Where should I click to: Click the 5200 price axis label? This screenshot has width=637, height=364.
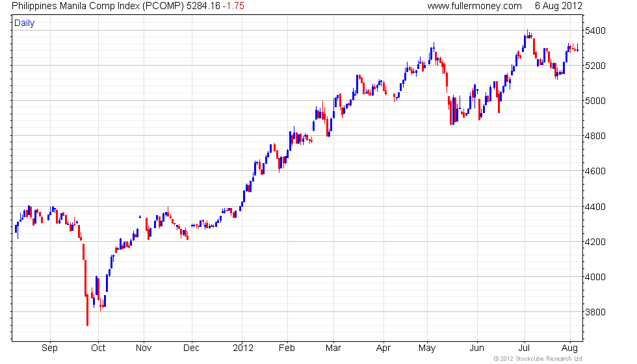click(x=595, y=66)
